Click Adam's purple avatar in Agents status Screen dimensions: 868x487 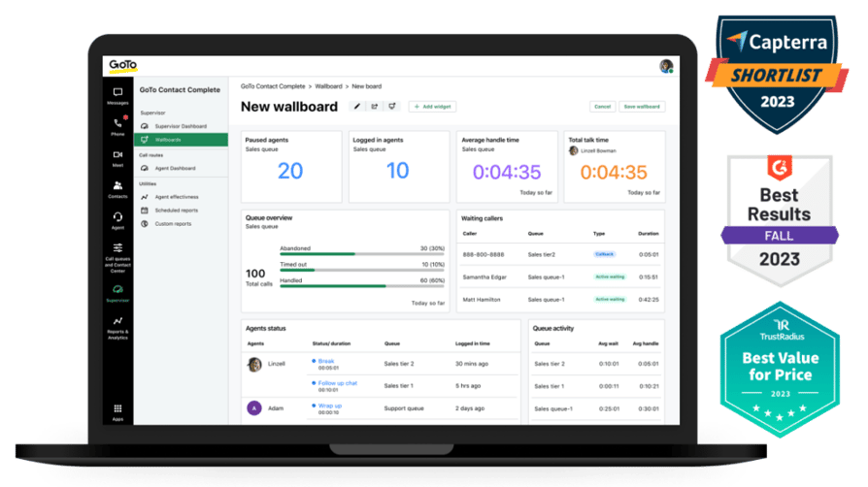click(x=254, y=408)
